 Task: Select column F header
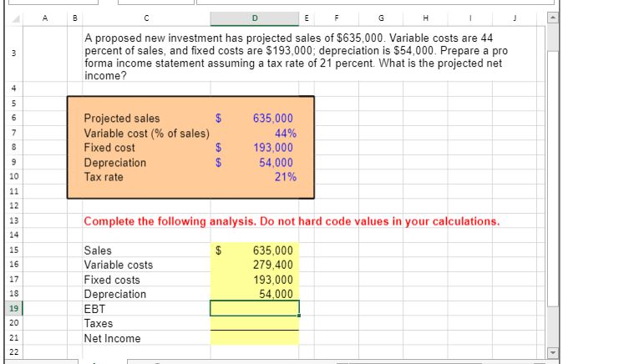337,18
